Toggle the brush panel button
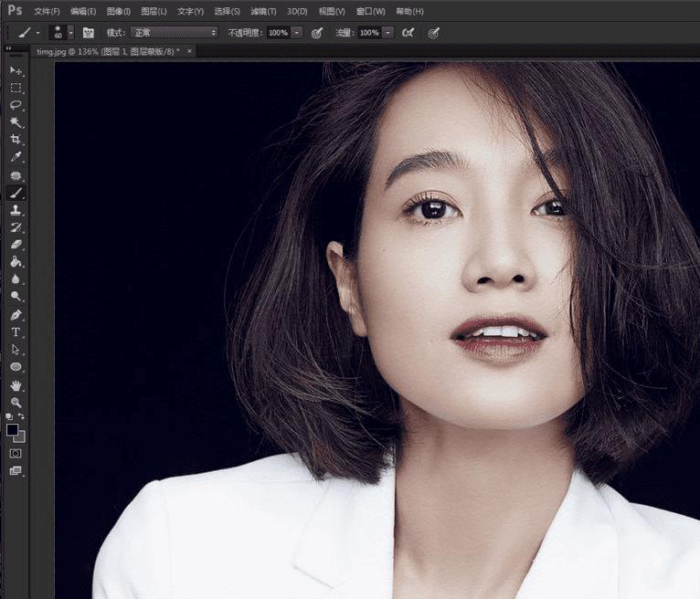The width and height of the screenshot is (700, 599). [x=89, y=32]
